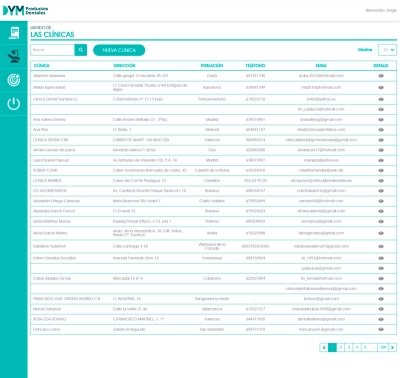Click the TELÉFONO column header
The height and width of the screenshot is (378, 400).
tap(255, 66)
